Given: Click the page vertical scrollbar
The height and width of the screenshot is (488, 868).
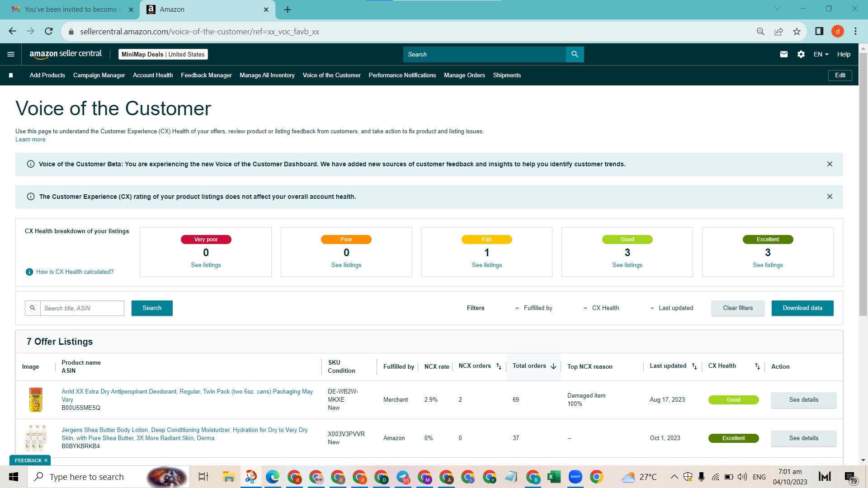Looking at the screenshot, I should click(863, 185).
